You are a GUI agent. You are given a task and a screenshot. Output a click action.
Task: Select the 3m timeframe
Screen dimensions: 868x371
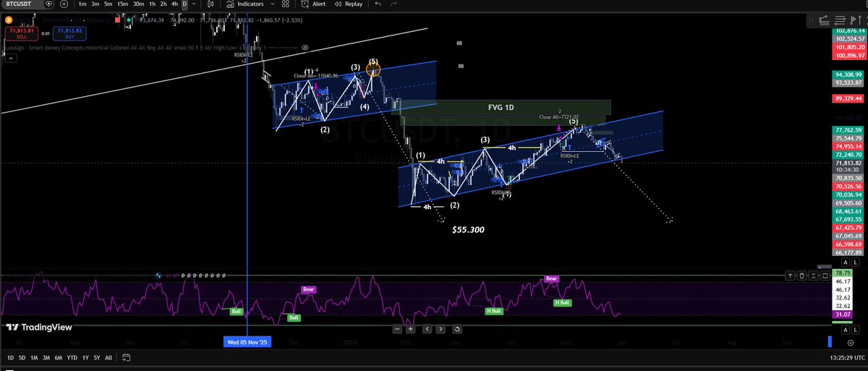tap(95, 4)
